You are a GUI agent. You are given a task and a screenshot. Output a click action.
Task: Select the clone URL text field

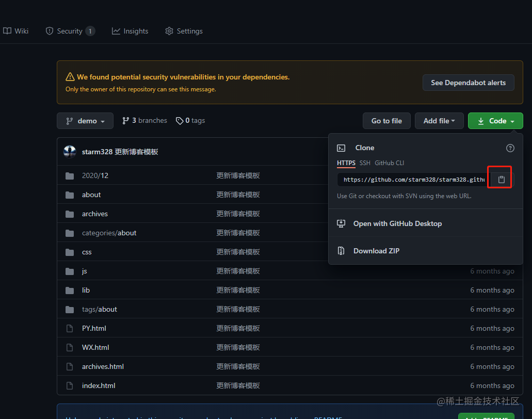click(x=414, y=180)
